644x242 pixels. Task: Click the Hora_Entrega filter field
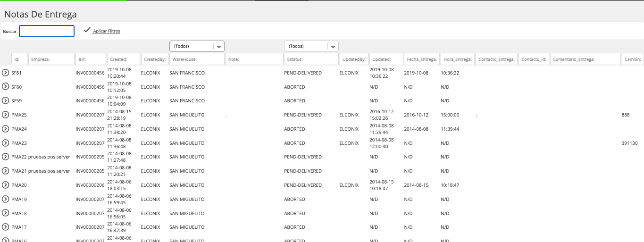(x=458, y=59)
